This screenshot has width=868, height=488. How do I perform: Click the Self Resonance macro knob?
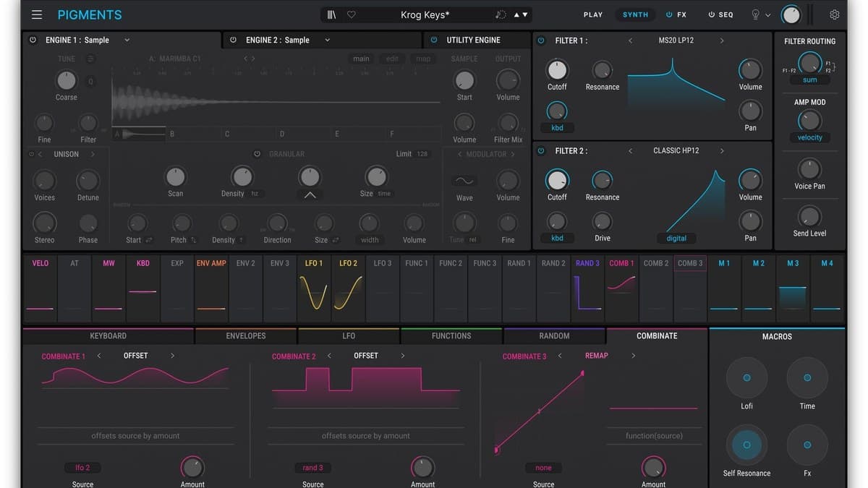[746, 445]
